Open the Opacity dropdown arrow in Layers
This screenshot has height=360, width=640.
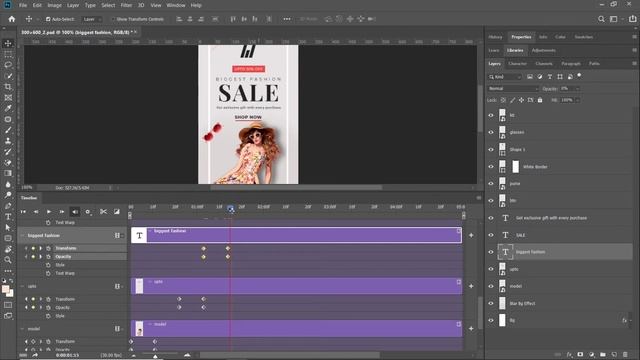click(577, 89)
